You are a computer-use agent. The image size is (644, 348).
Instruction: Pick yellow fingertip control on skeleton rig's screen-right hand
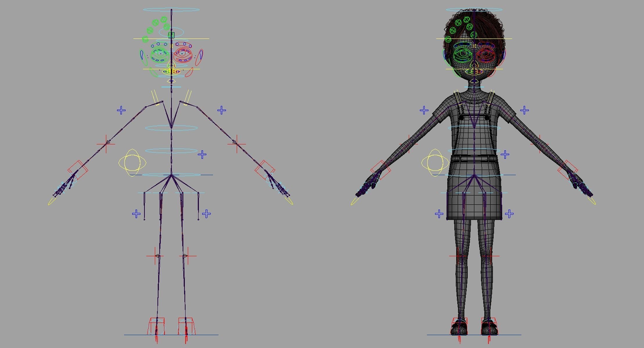pos(290,201)
